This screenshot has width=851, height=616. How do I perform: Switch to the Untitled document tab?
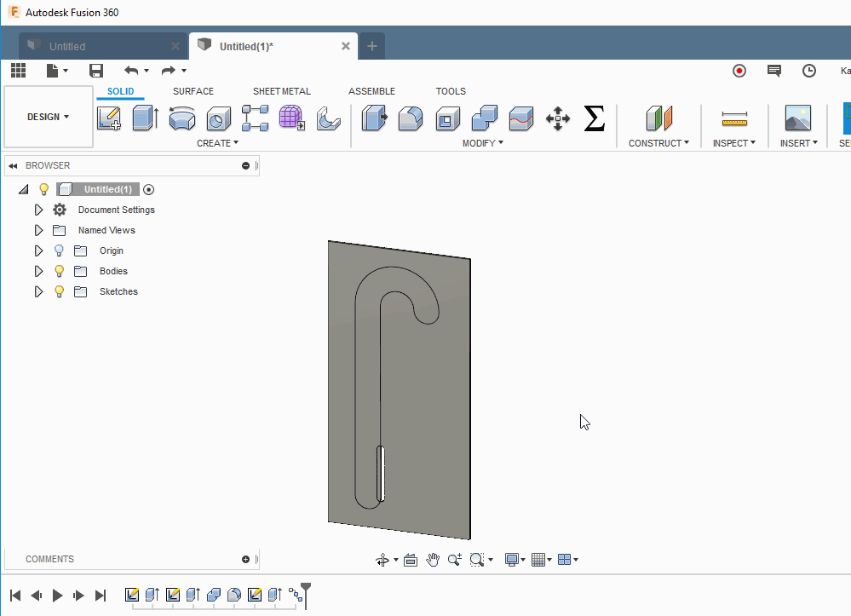point(103,46)
